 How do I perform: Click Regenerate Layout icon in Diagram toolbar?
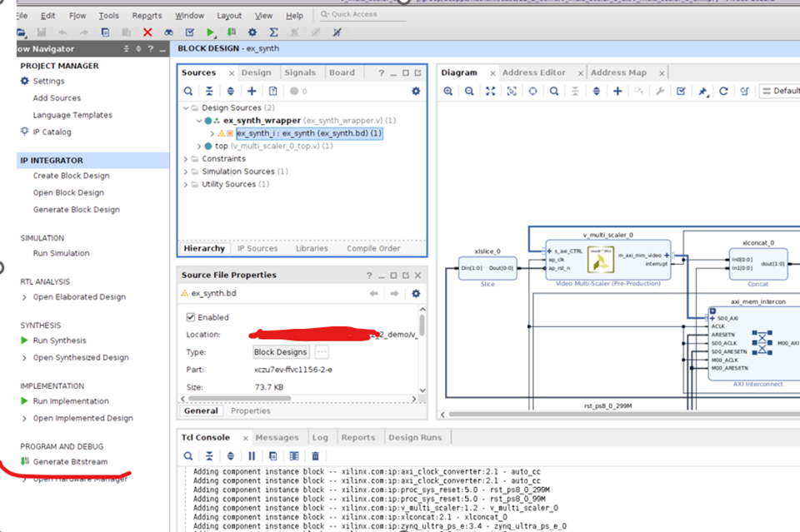coord(723,91)
